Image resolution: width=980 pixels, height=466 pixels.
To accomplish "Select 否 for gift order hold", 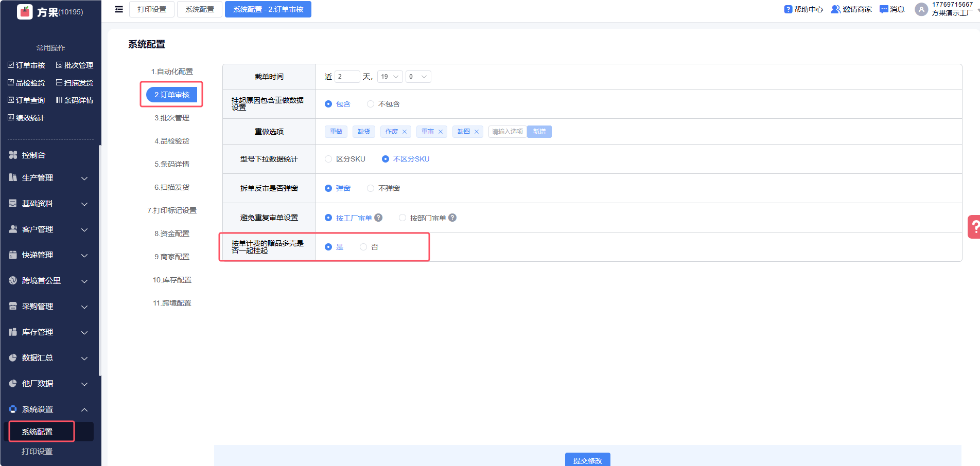I will 363,247.
